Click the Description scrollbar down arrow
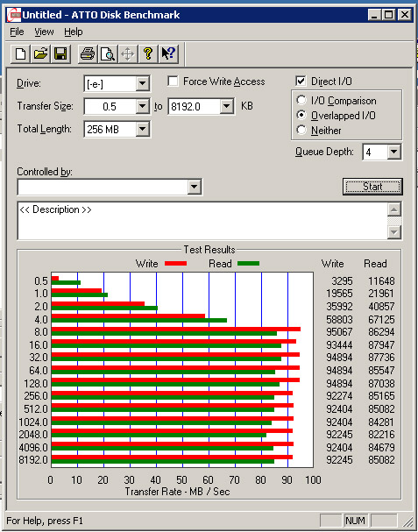The width and height of the screenshot is (418, 532). [394, 232]
